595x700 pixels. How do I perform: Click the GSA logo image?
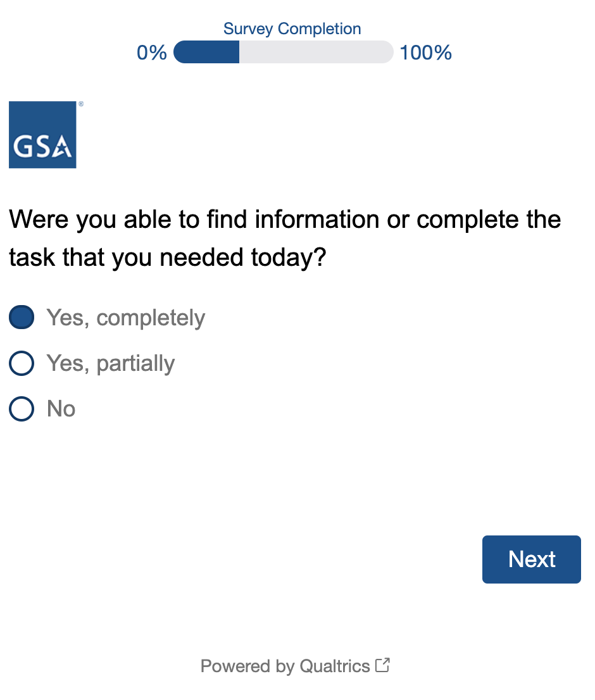(x=42, y=135)
